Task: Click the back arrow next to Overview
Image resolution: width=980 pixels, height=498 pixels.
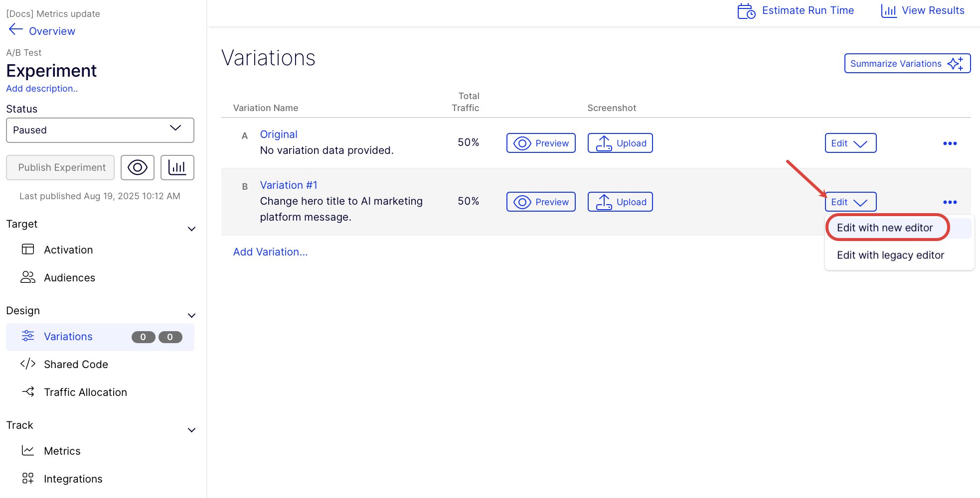Action: coord(15,30)
